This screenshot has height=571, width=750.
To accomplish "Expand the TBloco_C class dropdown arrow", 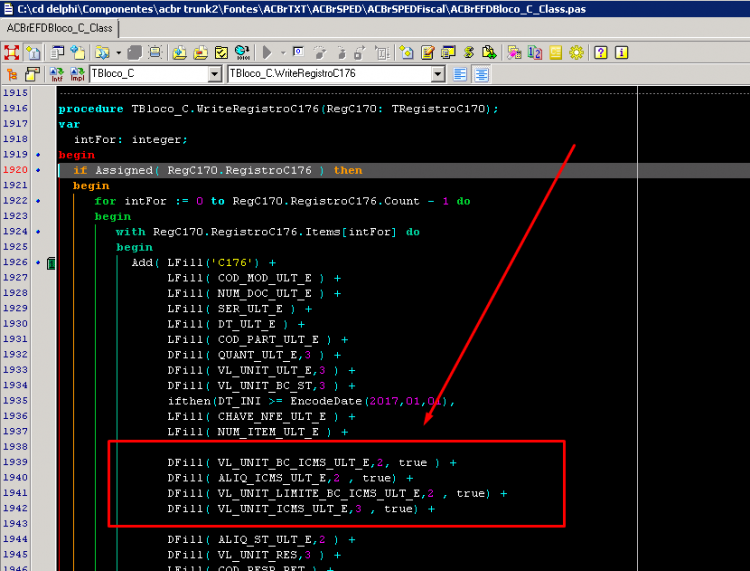I will click(215, 74).
